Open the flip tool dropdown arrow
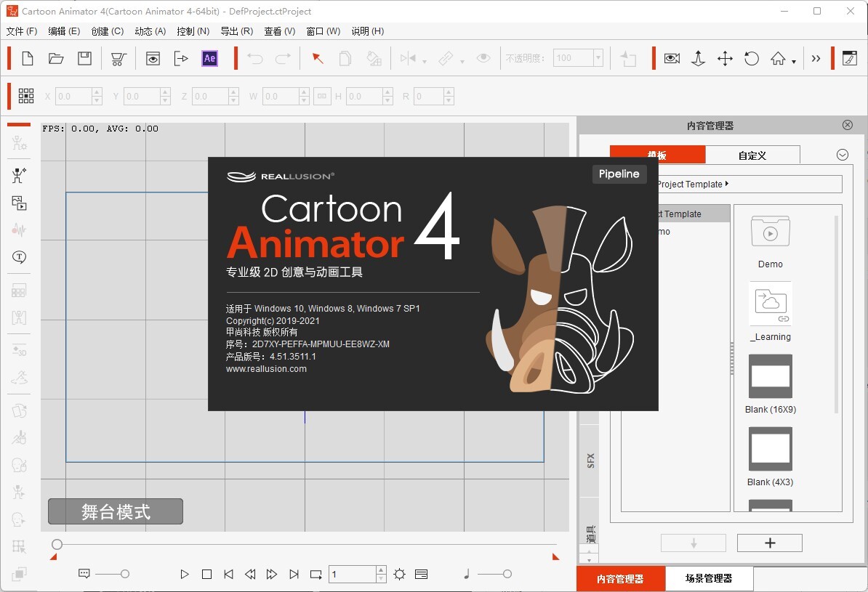 tap(425, 62)
